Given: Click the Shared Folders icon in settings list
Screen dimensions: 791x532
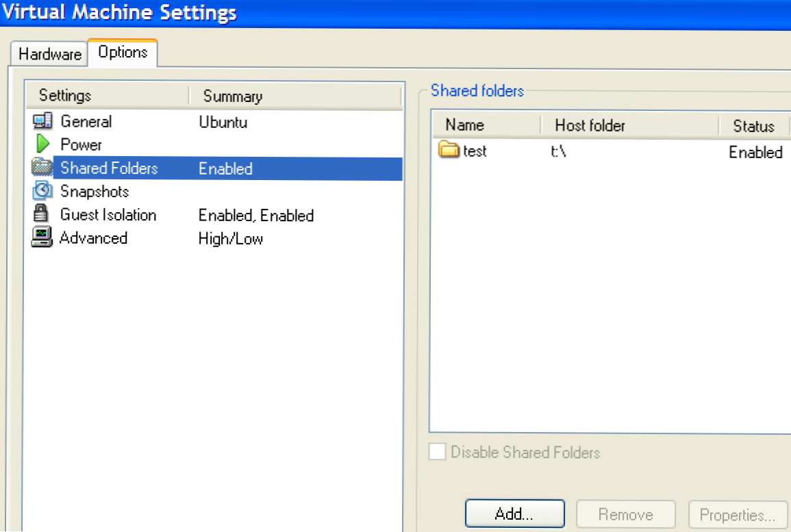Looking at the screenshot, I should point(42,168).
